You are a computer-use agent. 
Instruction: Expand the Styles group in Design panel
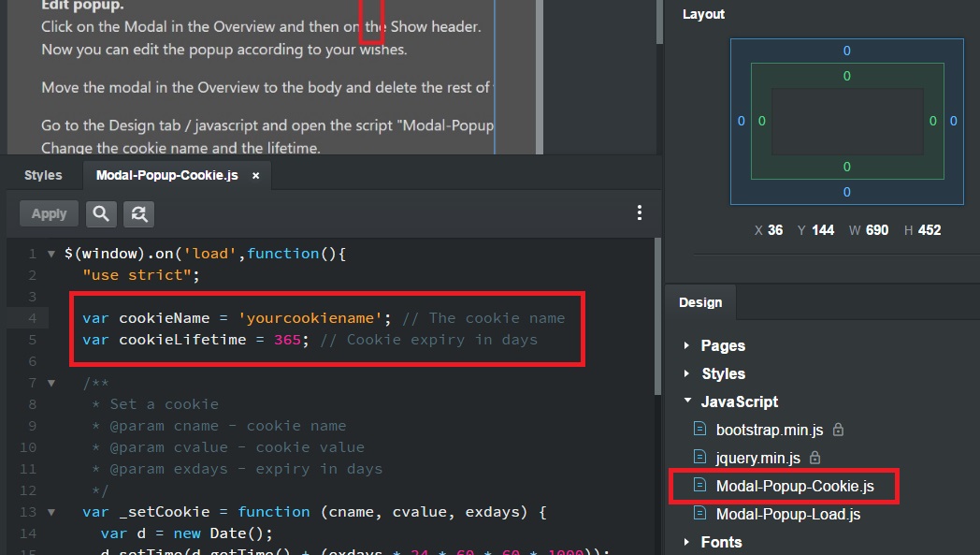tap(686, 373)
